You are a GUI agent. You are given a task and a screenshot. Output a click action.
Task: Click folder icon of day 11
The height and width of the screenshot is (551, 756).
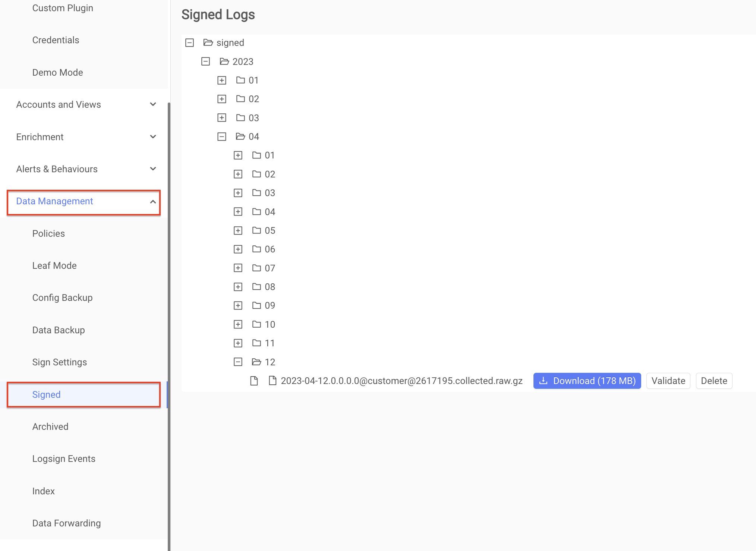(256, 343)
